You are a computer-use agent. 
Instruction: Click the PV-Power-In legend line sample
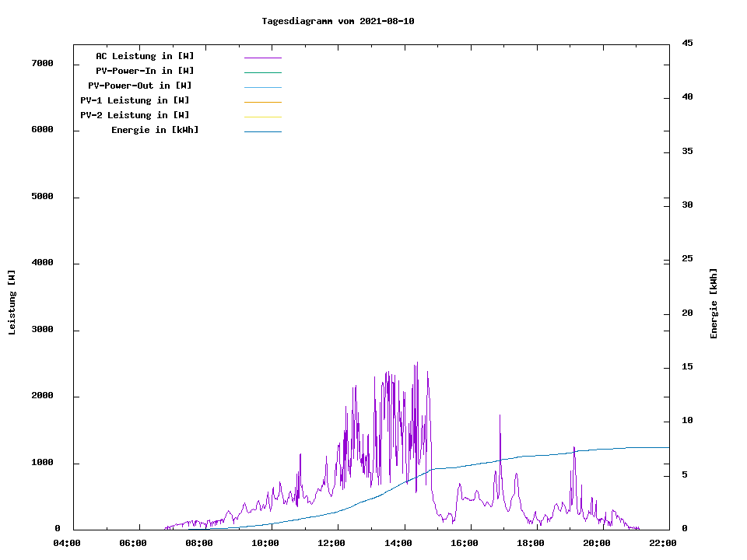(x=262, y=72)
